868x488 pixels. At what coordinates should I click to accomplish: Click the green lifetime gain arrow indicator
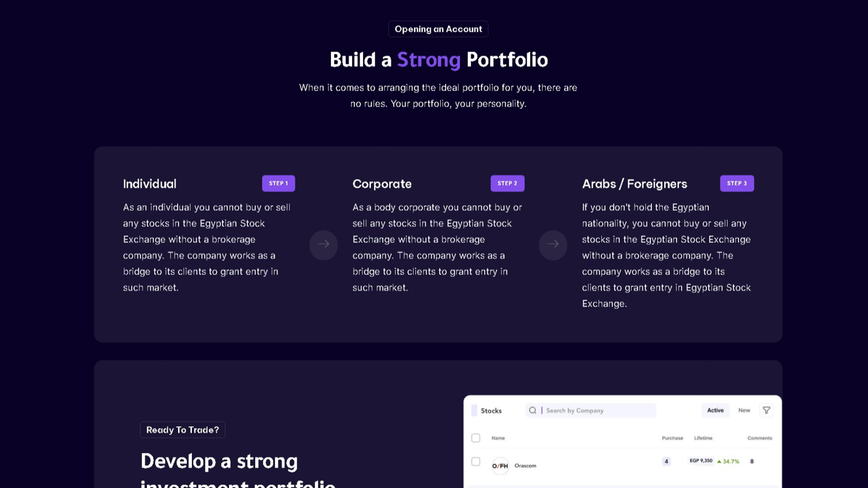(719, 461)
